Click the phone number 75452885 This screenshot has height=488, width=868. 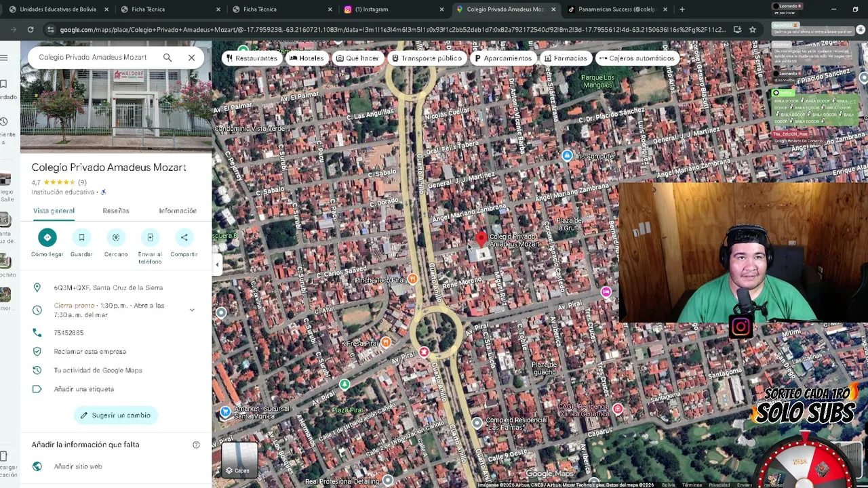68,333
